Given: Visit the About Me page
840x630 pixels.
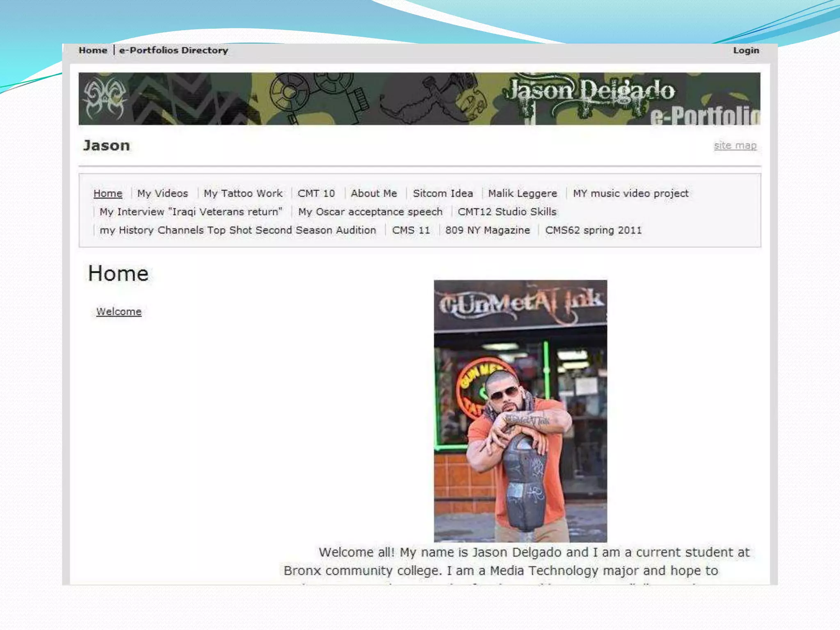Looking at the screenshot, I should pos(374,194).
